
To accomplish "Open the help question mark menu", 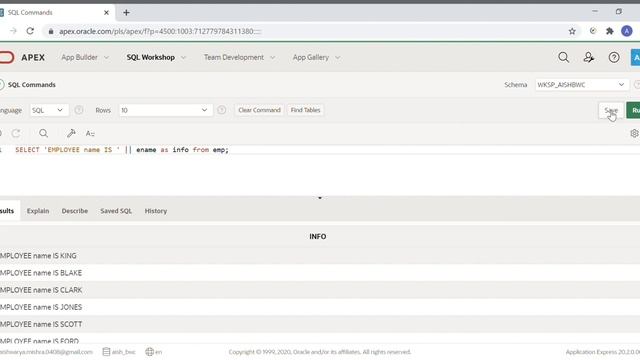I will coord(614,57).
